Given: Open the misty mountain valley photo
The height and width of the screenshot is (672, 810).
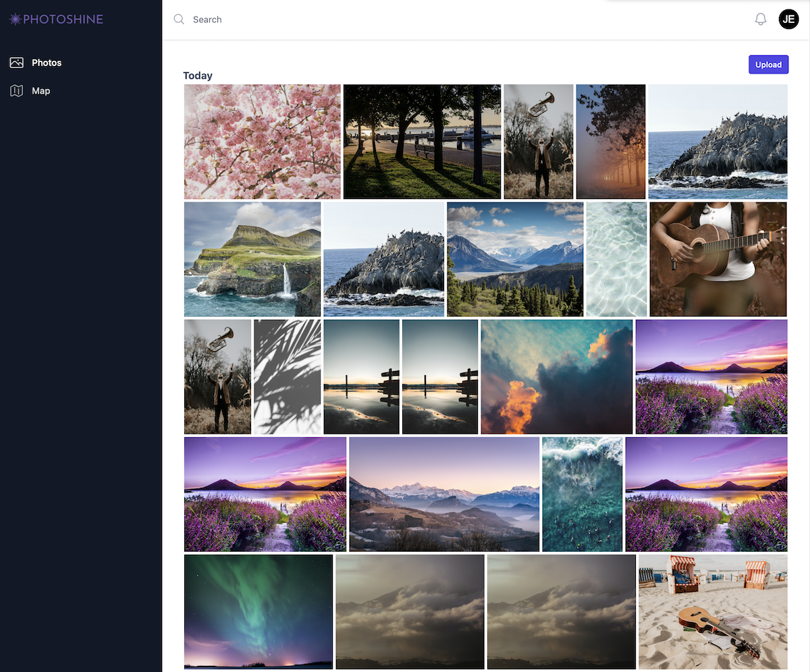Looking at the screenshot, I should click(x=444, y=495).
